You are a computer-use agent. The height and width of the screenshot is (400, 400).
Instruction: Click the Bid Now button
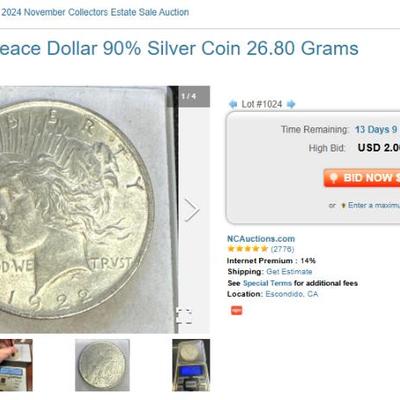[x=362, y=178]
